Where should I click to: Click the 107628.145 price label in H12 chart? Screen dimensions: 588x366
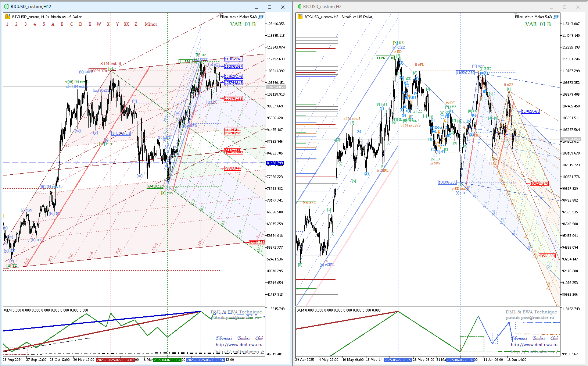[x=234, y=76]
